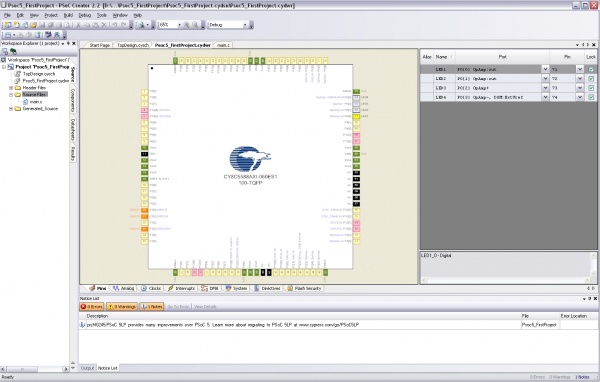Open the Debug configuration dropdown
The height and width of the screenshot is (382, 600).
tap(228, 25)
